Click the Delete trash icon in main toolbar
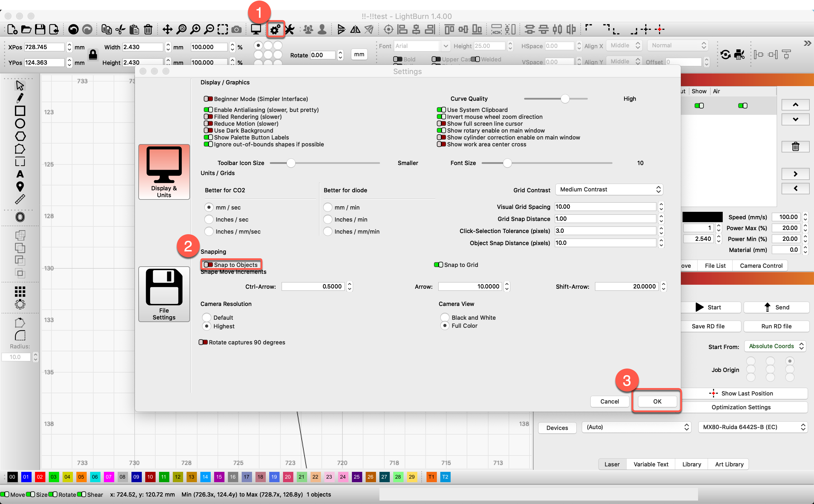Image resolution: width=814 pixels, height=504 pixels. [x=148, y=29]
